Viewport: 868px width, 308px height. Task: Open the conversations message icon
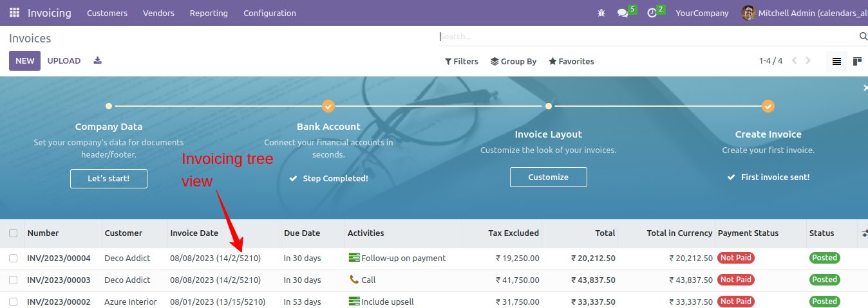pos(623,13)
